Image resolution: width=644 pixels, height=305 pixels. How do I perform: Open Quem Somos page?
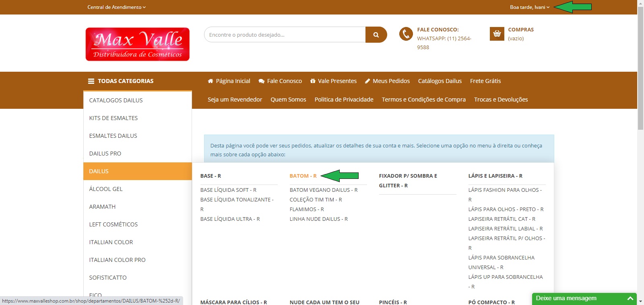coord(288,100)
